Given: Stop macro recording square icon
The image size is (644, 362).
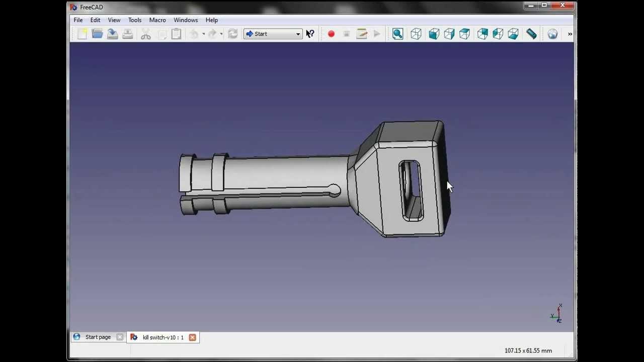Looking at the screenshot, I should coord(346,34).
